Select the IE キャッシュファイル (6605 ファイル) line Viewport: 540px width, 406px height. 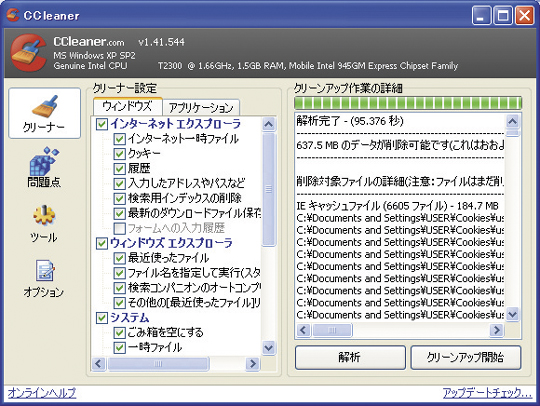(397, 206)
